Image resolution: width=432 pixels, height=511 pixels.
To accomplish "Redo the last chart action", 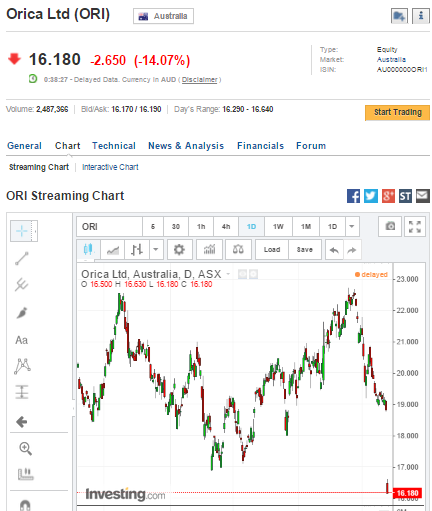I will coord(352,250).
